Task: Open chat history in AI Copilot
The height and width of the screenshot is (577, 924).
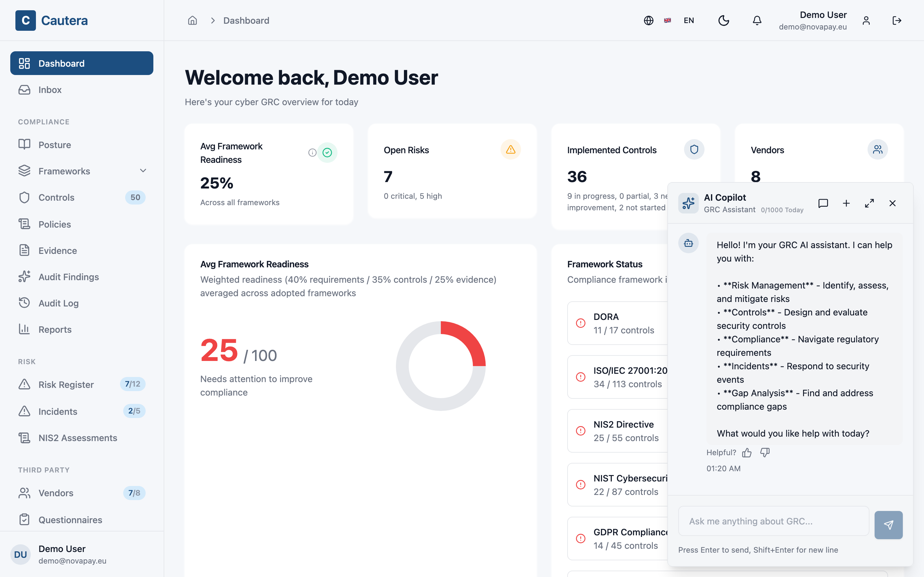Action: 823,203
